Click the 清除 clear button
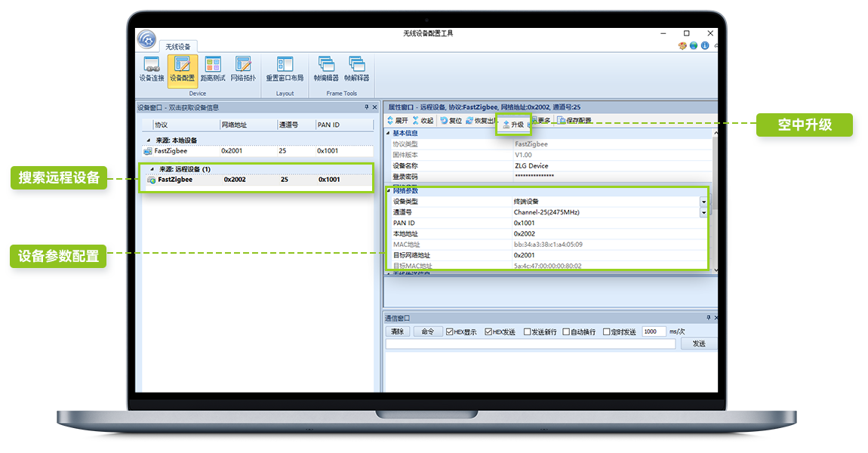 coord(397,331)
